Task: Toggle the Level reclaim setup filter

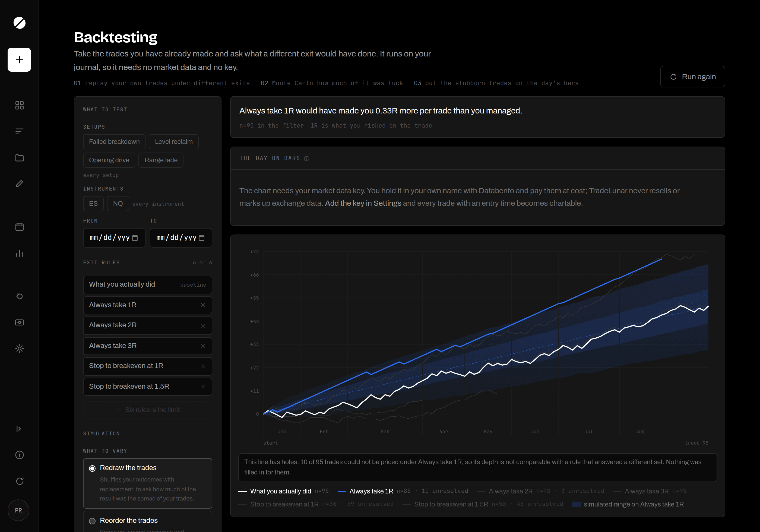Action: 174,142
